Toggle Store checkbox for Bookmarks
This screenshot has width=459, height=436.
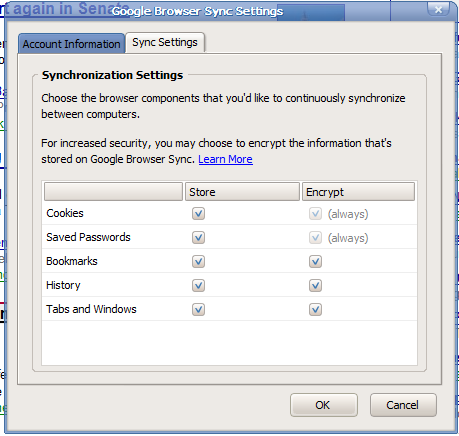[198, 262]
